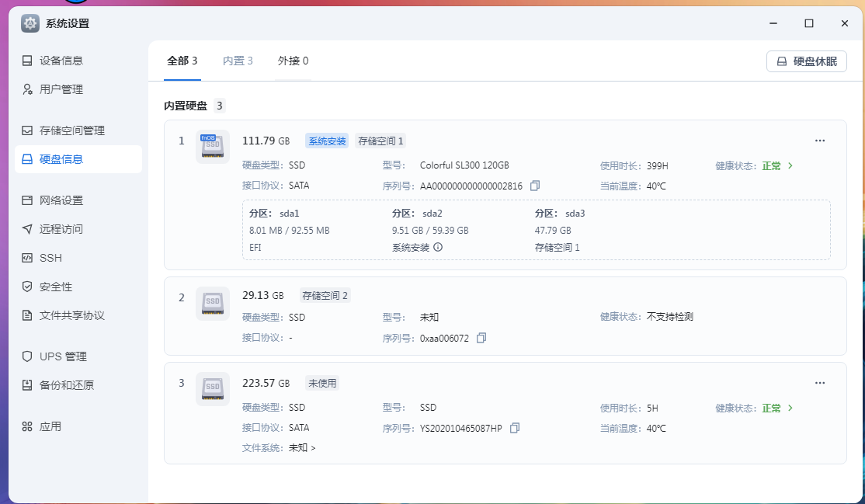Click the 47.79 GB size under sda3
This screenshot has width=865, height=504.
[553, 230]
